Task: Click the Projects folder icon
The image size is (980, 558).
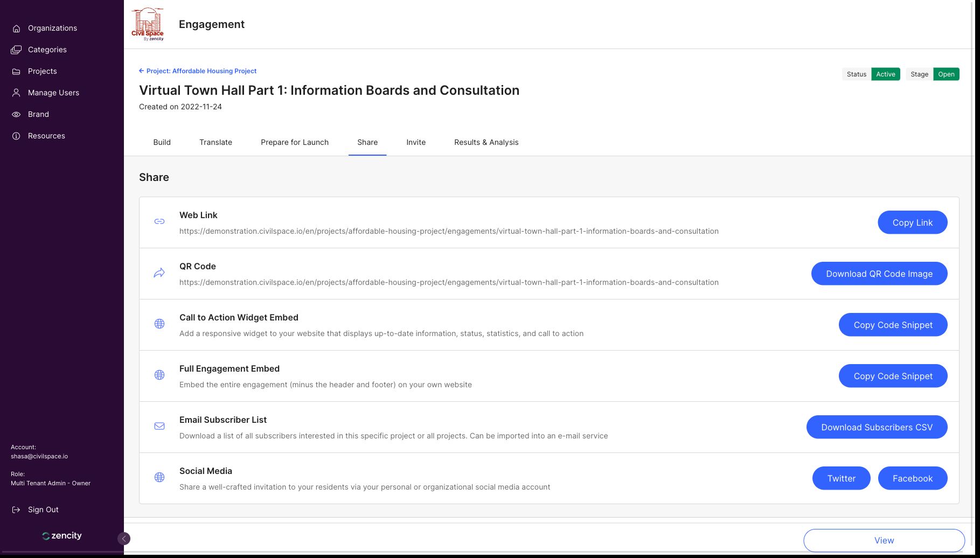Action: 16,72
